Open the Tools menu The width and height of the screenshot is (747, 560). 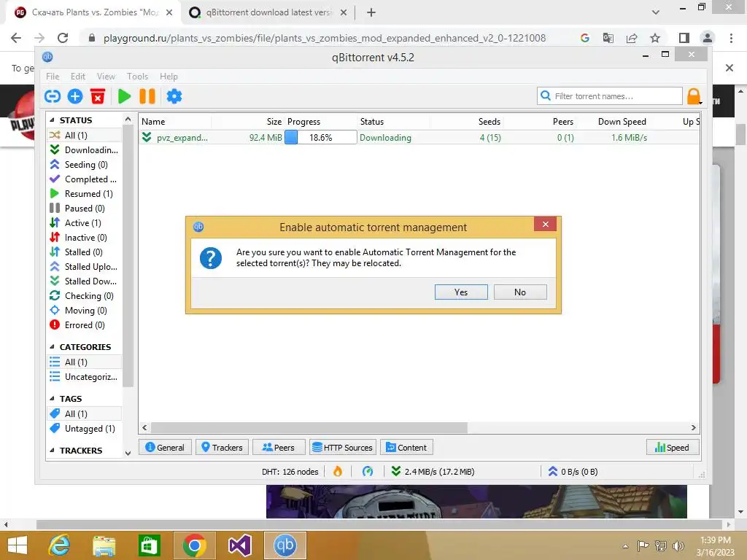[137, 76]
